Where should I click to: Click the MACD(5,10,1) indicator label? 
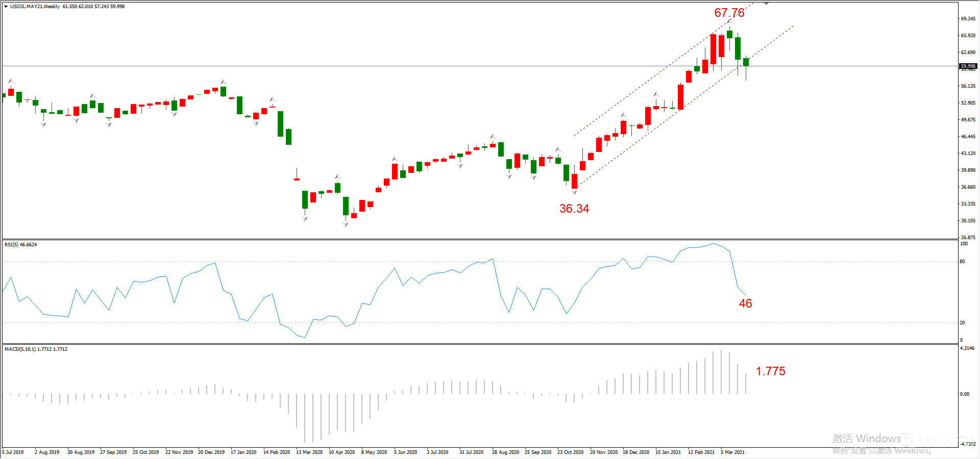coord(36,349)
